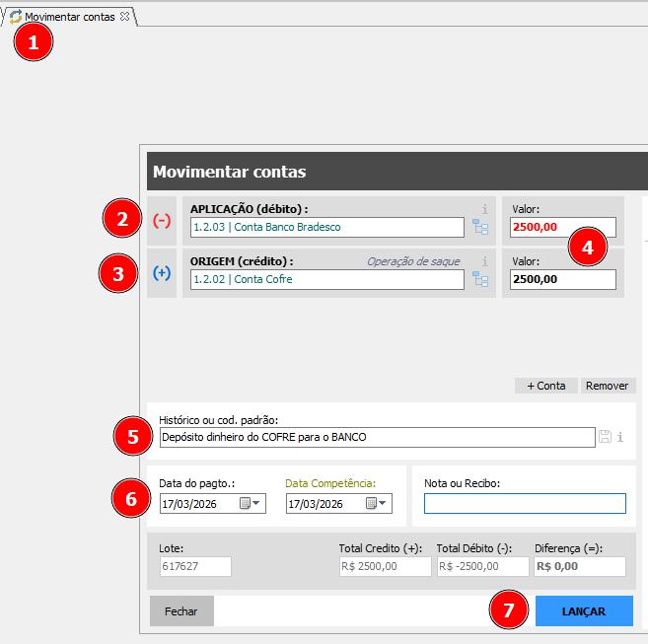This screenshot has width=648, height=644.
Task: Click the info icon in APLICAÇÃO row
Action: coord(484,209)
